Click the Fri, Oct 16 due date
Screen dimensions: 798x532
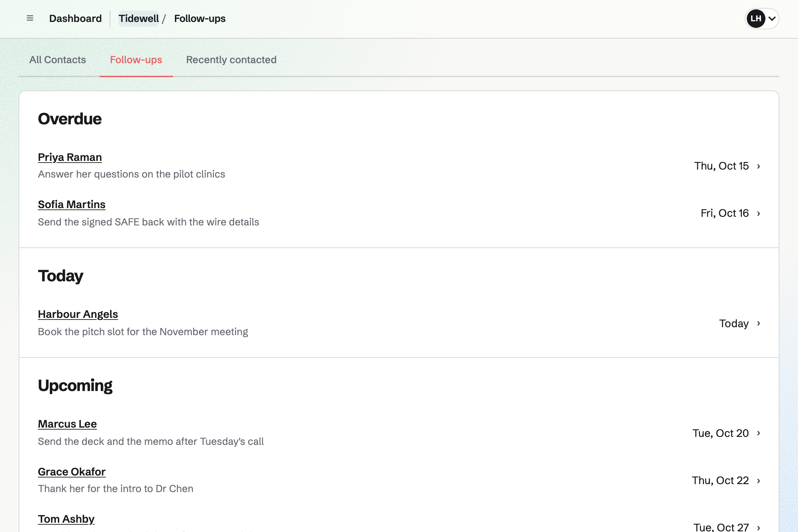[x=725, y=213]
